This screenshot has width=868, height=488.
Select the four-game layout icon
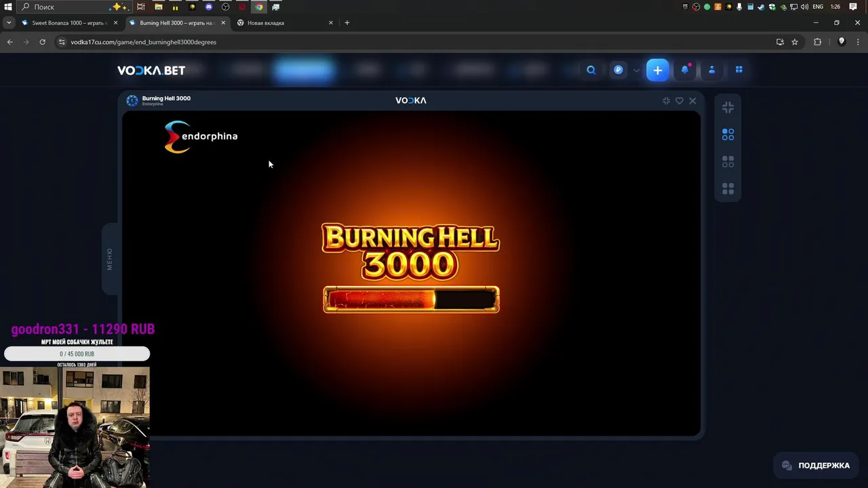click(728, 189)
